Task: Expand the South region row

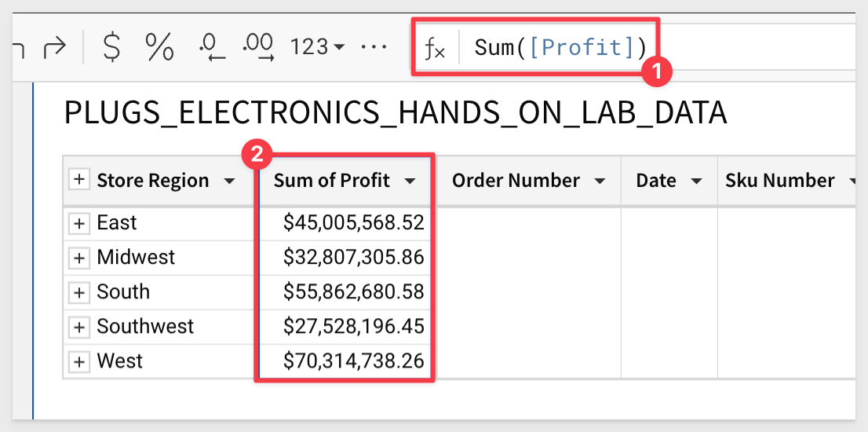Action: point(79,292)
